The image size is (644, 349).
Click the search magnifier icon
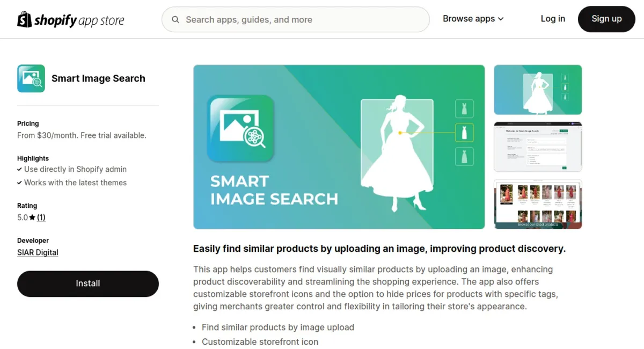pyautogui.click(x=175, y=20)
